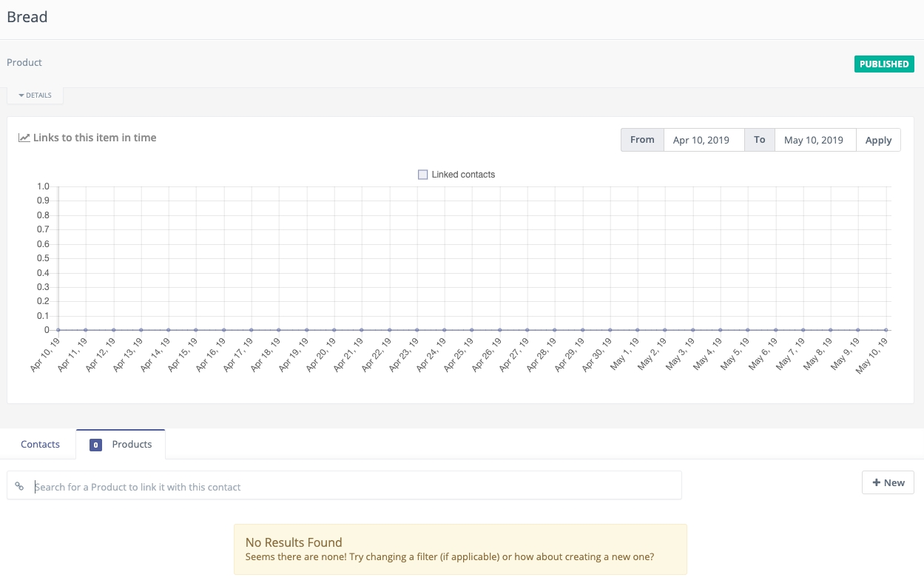Image resolution: width=924 pixels, height=586 pixels.
Task: Click the chain link icon in the search box
Action: (x=20, y=486)
